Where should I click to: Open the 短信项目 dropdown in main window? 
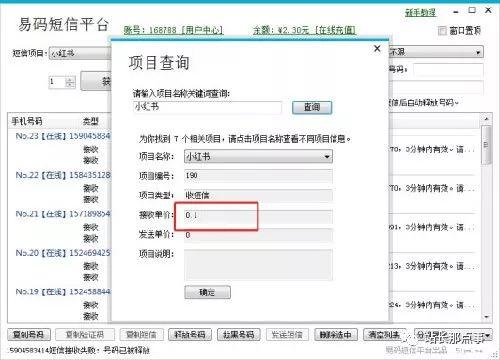coord(80,53)
